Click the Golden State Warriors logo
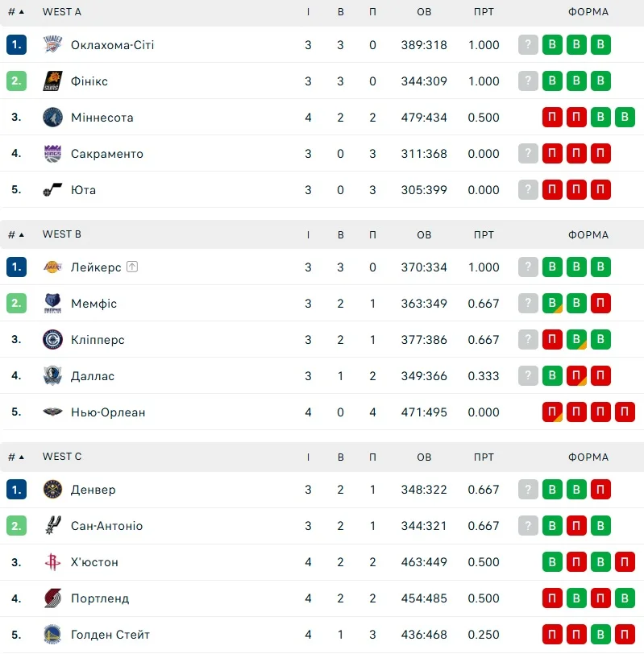 coord(52,635)
